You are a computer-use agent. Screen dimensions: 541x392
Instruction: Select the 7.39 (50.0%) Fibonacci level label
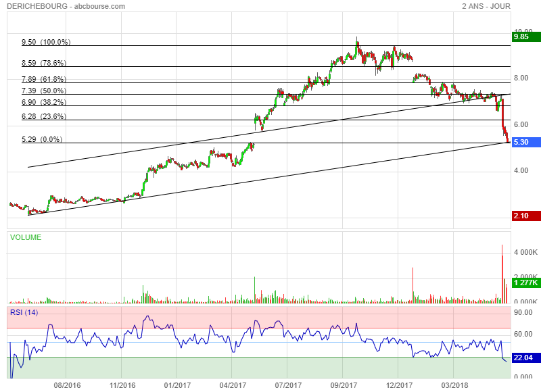coord(44,91)
